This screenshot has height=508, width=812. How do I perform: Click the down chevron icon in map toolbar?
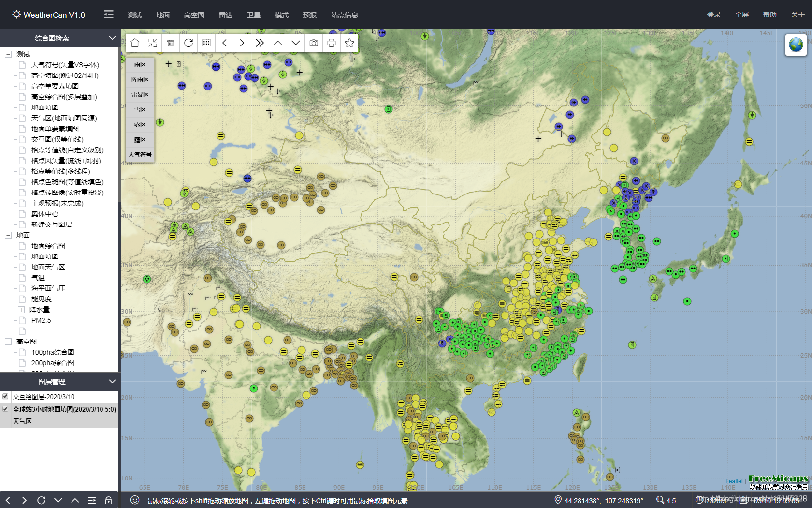click(296, 43)
